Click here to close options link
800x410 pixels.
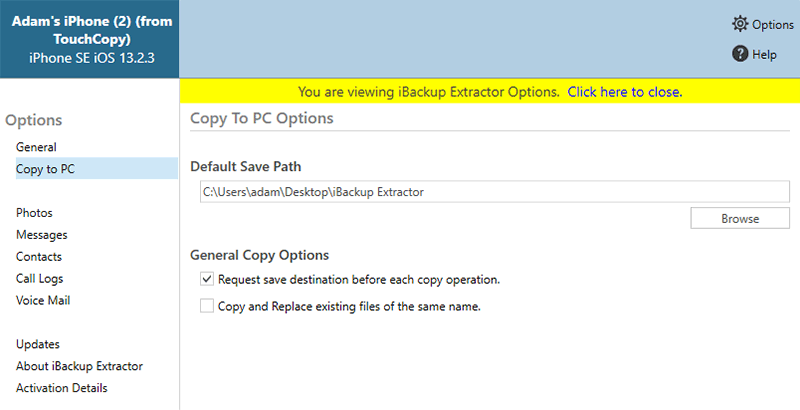point(624,92)
